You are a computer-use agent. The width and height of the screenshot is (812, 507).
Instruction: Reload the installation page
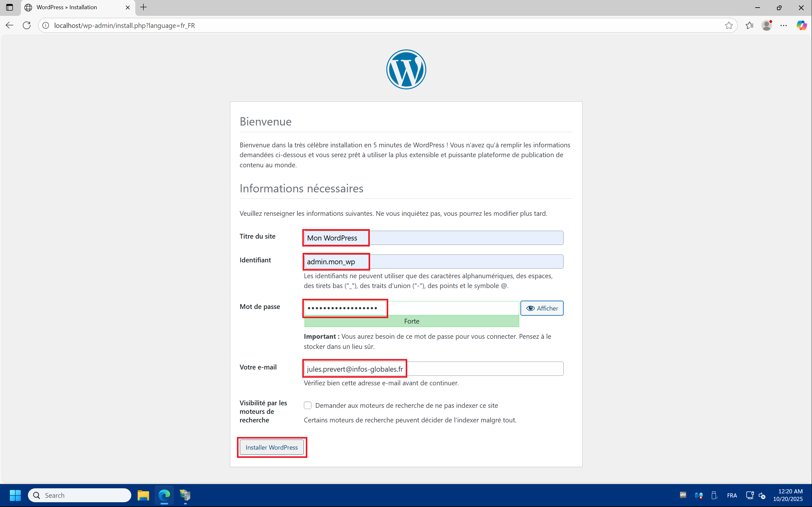point(27,25)
